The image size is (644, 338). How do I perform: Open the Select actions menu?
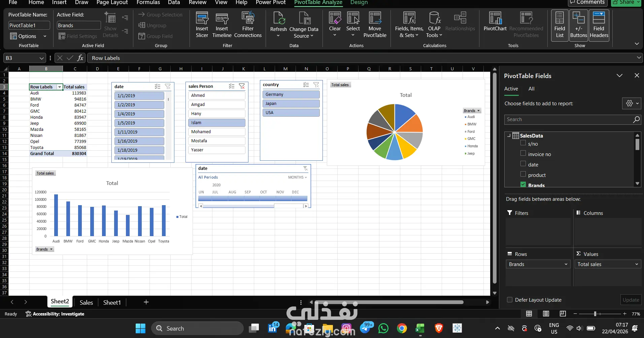coord(353,25)
